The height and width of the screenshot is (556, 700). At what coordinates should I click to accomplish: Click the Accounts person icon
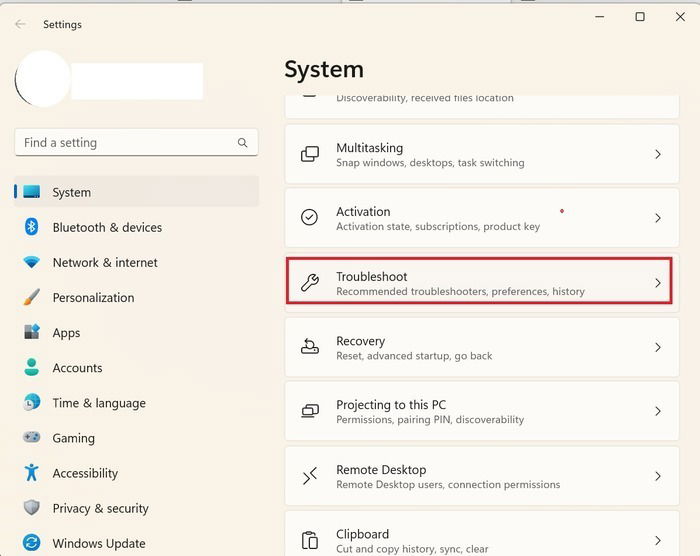point(32,368)
